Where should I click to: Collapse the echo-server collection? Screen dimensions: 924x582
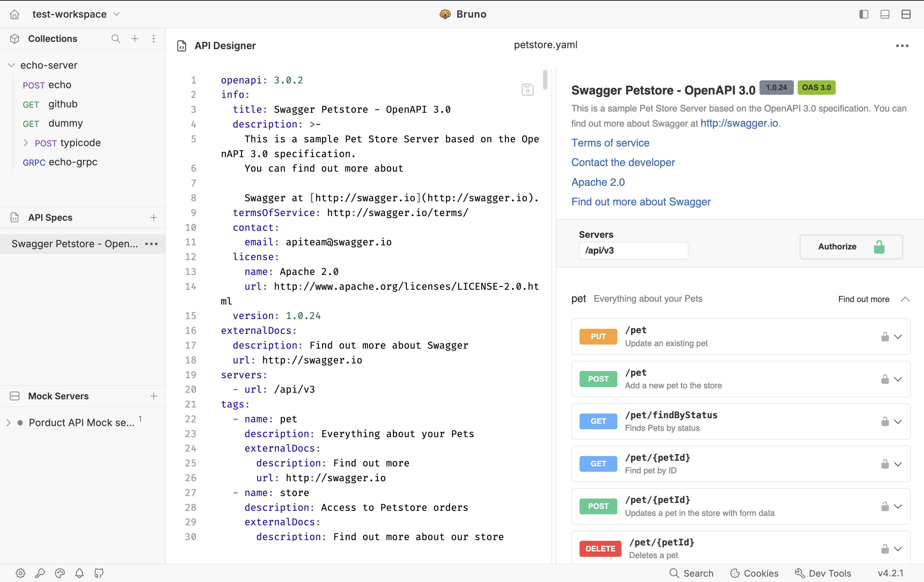[12, 65]
